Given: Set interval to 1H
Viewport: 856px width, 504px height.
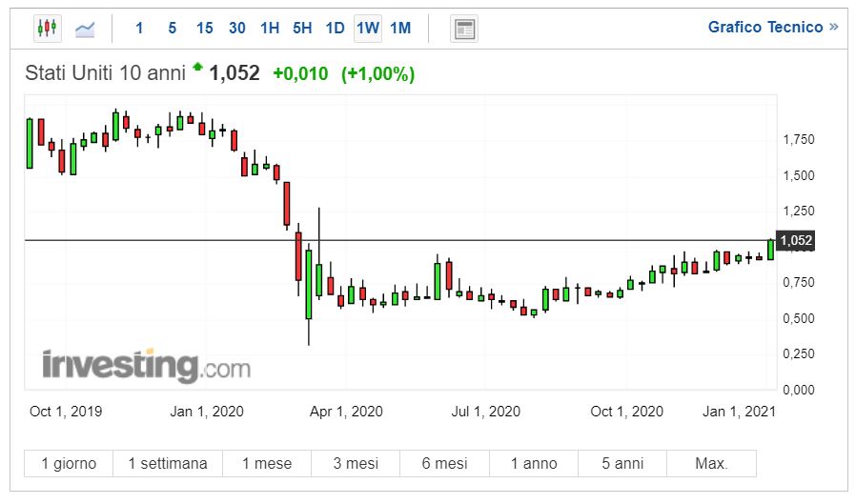Looking at the screenshot, I should pyautogui.click(x=270, y=29).
